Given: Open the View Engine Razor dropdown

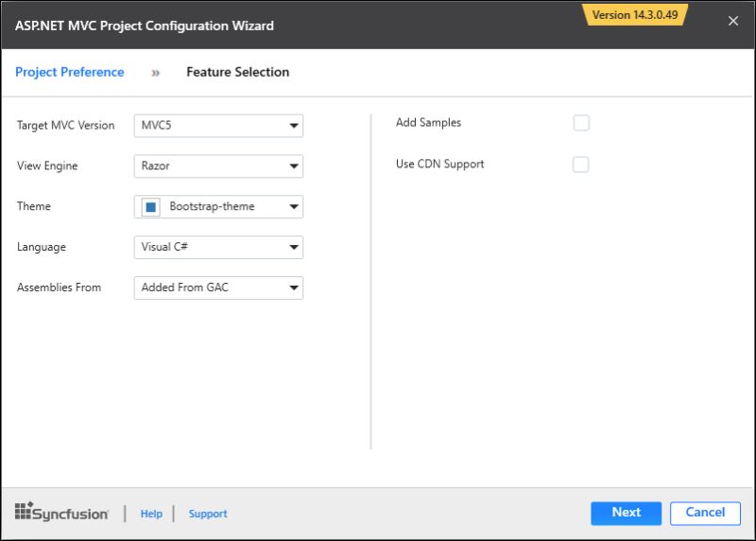Looking at the screenshot, I should pos(218,166).
